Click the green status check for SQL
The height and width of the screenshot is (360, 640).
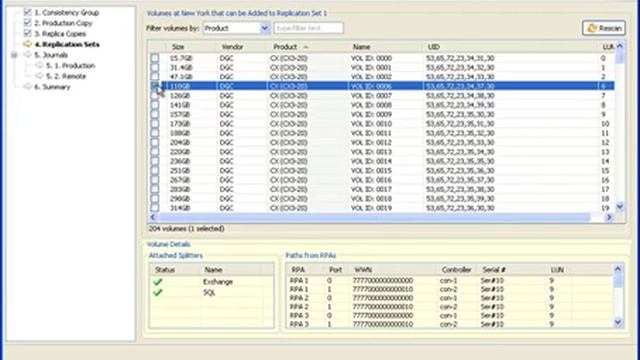coord(158,293)
